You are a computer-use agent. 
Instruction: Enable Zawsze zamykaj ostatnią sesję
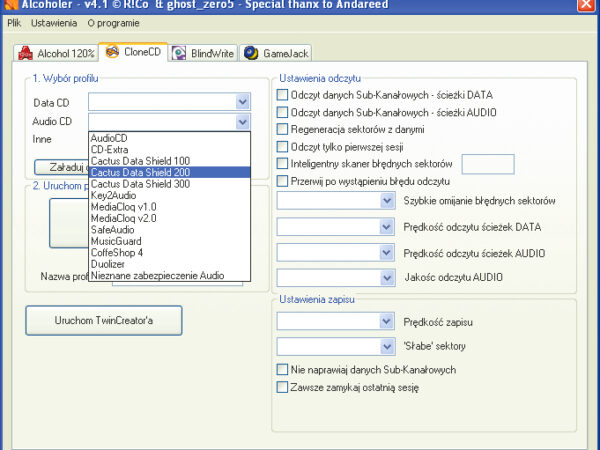click(x=282, y=386)
